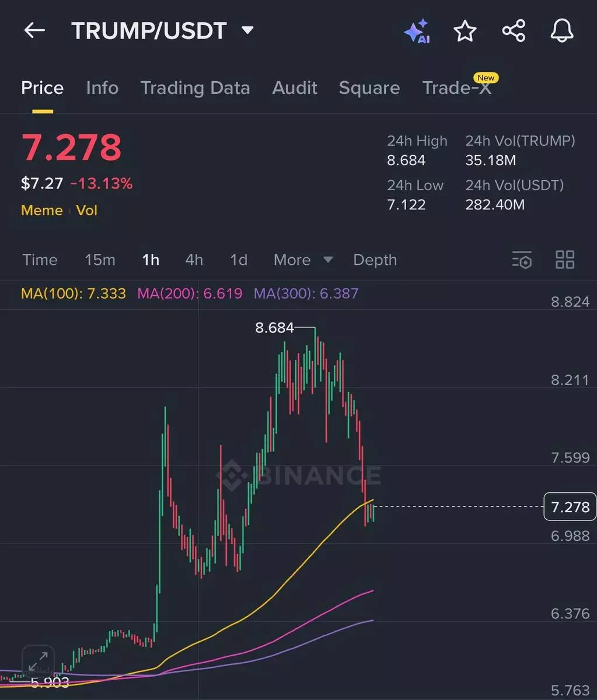Tap the Meme category tag
The width and height of the screenshot is (597, 700).
click(x=41, y=211)
